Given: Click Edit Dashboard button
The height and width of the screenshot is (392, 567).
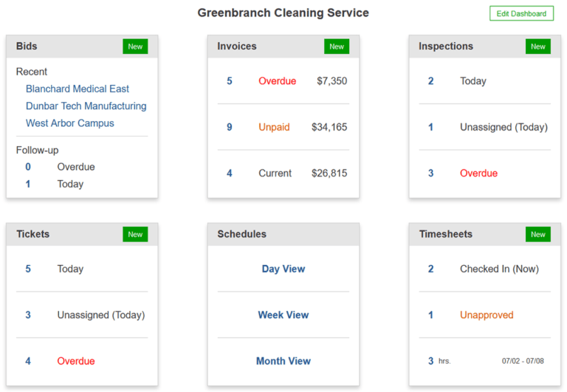Looking at the screenshot, I should (521, 13).
